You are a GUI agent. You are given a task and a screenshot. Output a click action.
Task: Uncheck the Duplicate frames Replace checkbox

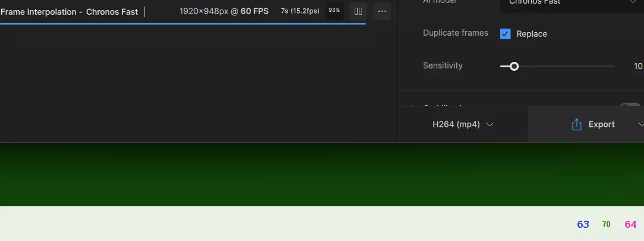[x=505, y=34]
